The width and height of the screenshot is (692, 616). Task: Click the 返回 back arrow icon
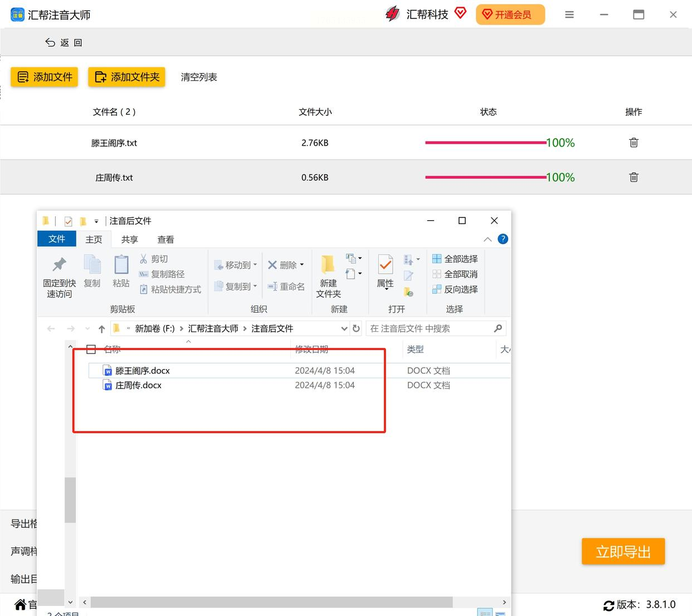tap(50, 42)
